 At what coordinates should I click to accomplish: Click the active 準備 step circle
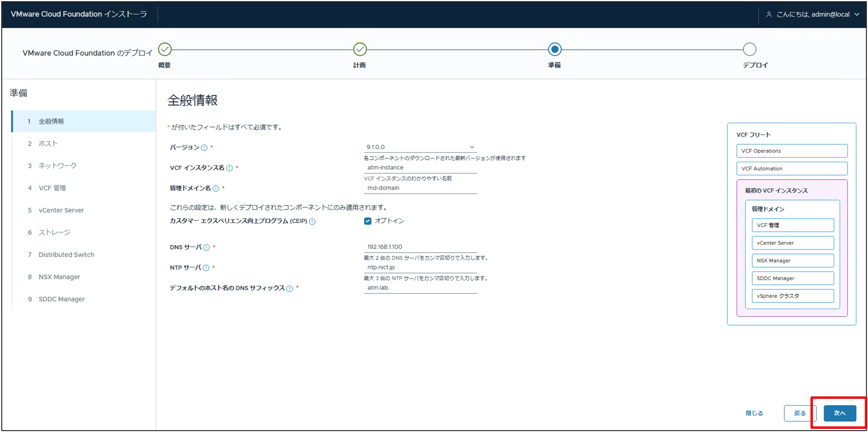tap(555, 50)
